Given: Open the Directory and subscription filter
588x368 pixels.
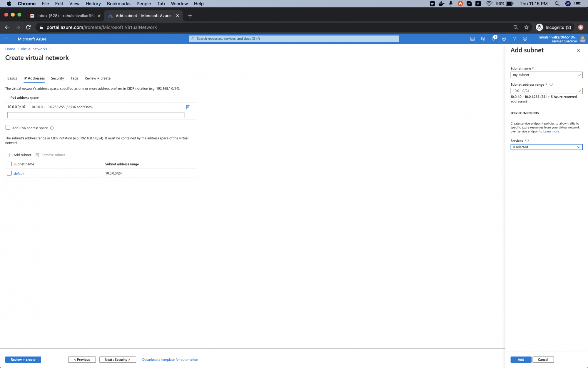Looking at the screenshot, I should pos(483,39).
